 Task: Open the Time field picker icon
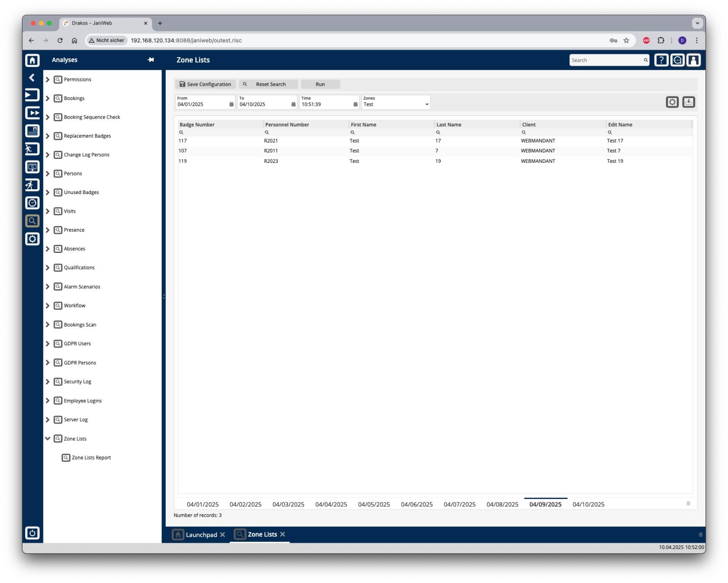click(x=355, y=104)
